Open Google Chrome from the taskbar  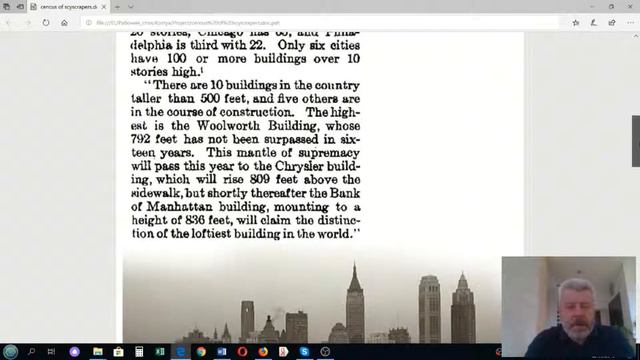click(x=201, y=351)
